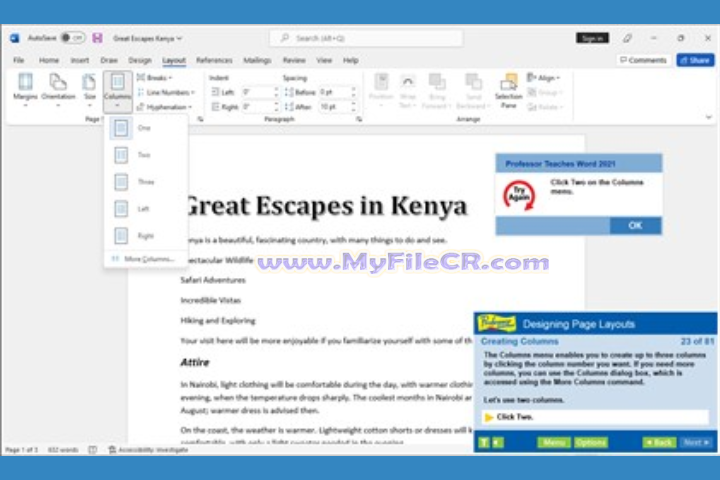Switch to the Draw tab
The width and height of the screenshot is (720, 480).
[x=109, y=60]
